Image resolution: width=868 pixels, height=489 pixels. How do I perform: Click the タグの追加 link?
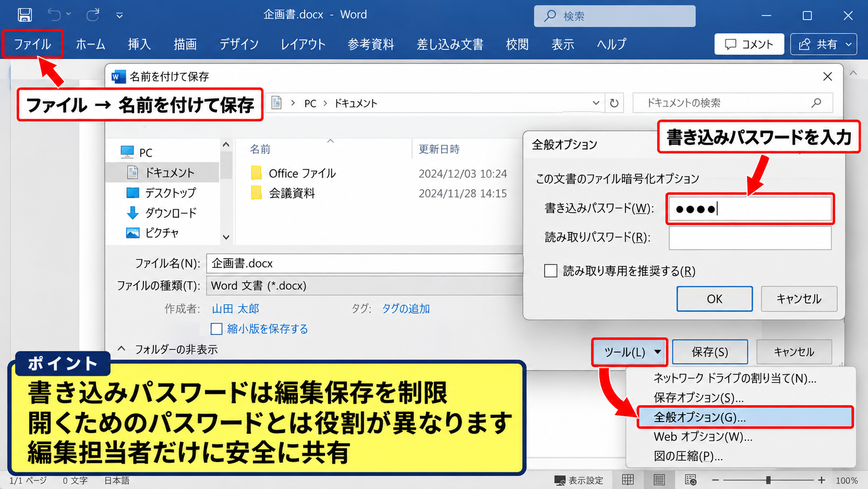pyautogui.click(x=406, y=309)
